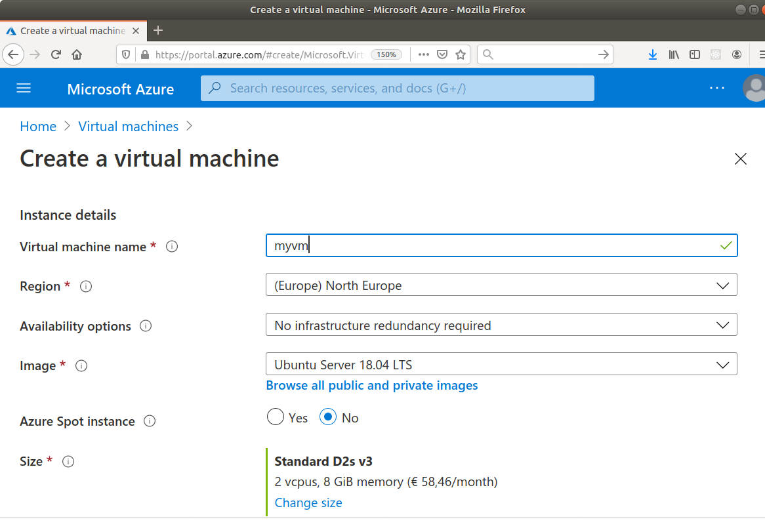
Task: Go to Home breadcrumb
Action: coord(38,127)
